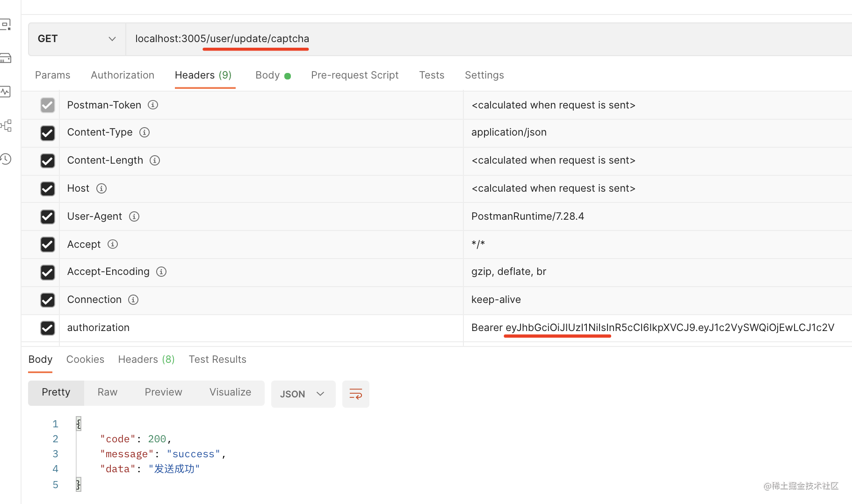This screenshot has height=504, width=852.
Task: Expand the JSON format dropdown
Action: click(x=303, y=394)
